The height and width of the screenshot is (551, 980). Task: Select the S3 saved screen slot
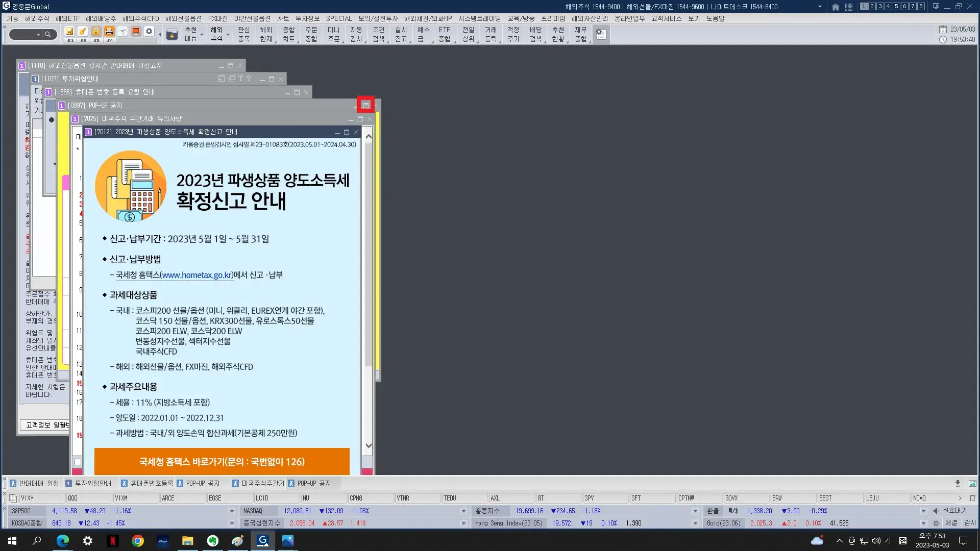click(x=96, y=40)
